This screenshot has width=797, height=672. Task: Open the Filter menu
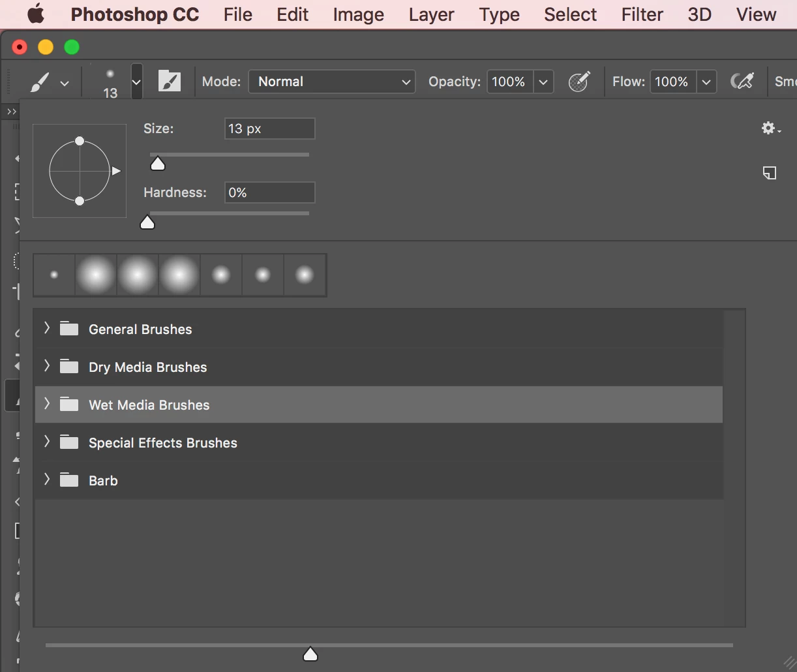pyautogui.click(x=642, y=14)
